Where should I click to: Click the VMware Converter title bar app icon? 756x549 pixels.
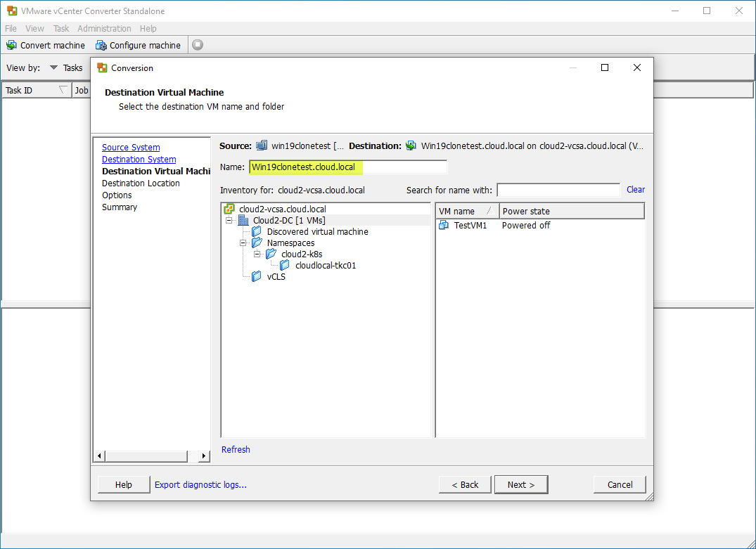11,11
